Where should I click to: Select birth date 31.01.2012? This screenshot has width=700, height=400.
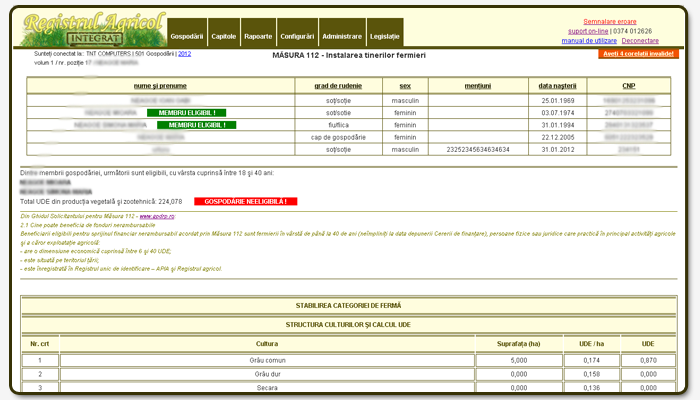pyautogui.click(x=558, y=150)
